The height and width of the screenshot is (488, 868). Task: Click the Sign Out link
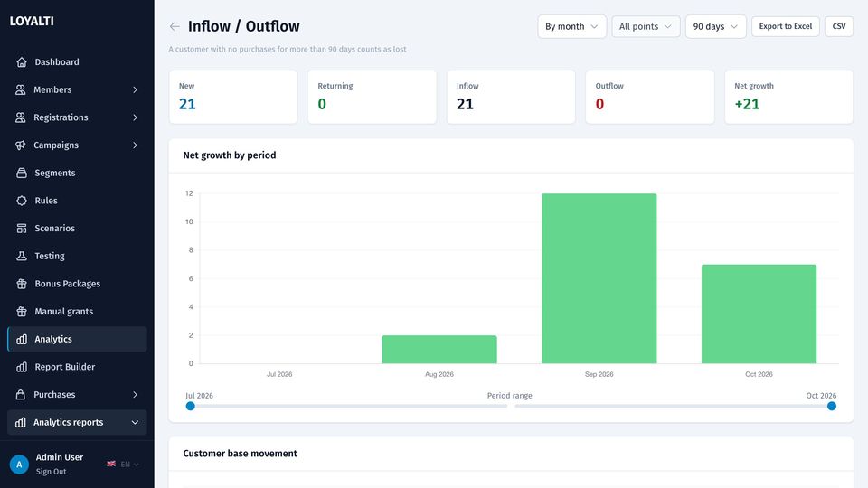pyautogui.click(x=51, y=472)
